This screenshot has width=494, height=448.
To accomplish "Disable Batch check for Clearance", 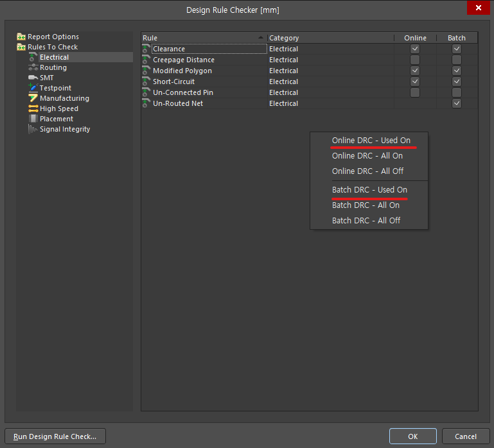I will point(457,49).
